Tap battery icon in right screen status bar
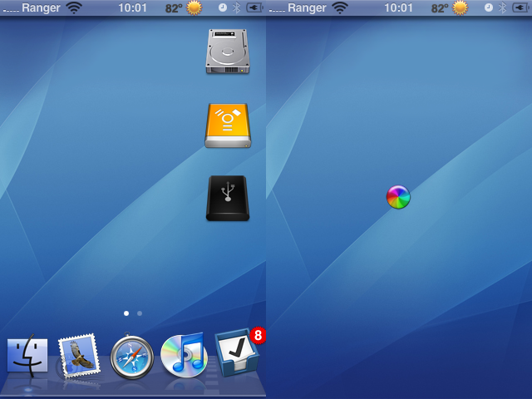 (x=521, y=7)
